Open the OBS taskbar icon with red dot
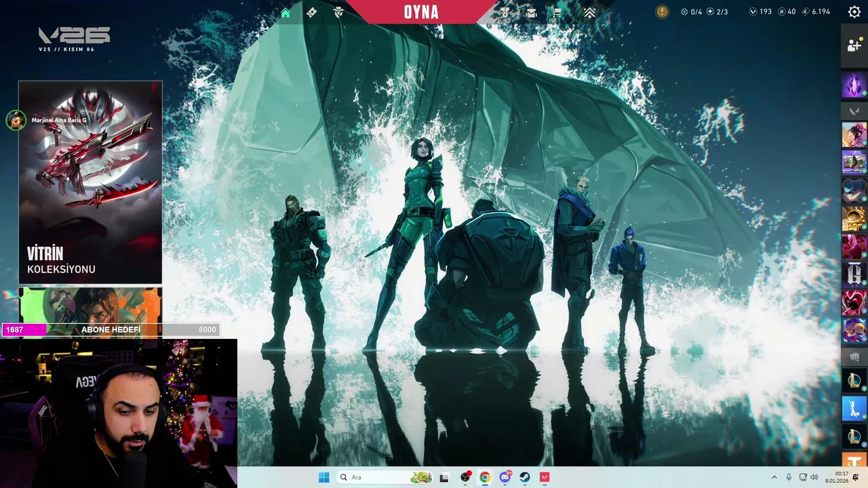The image size is (868, 488). [465, 477]
